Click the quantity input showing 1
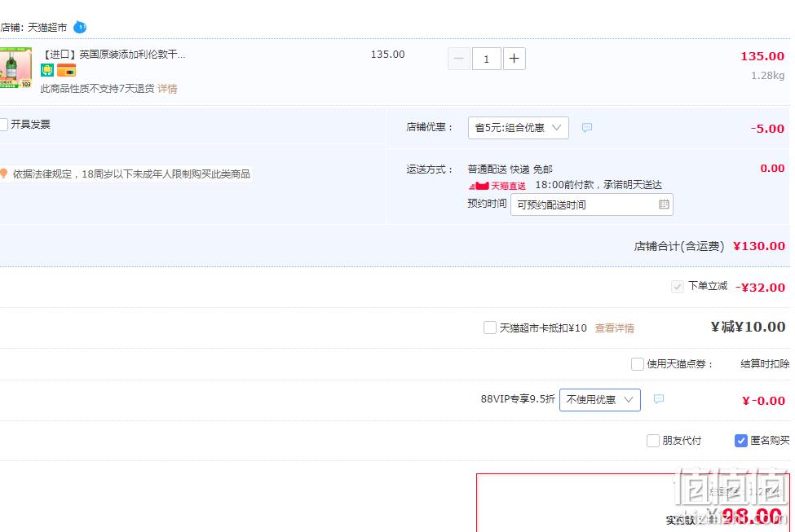 [x=487, y=59]
